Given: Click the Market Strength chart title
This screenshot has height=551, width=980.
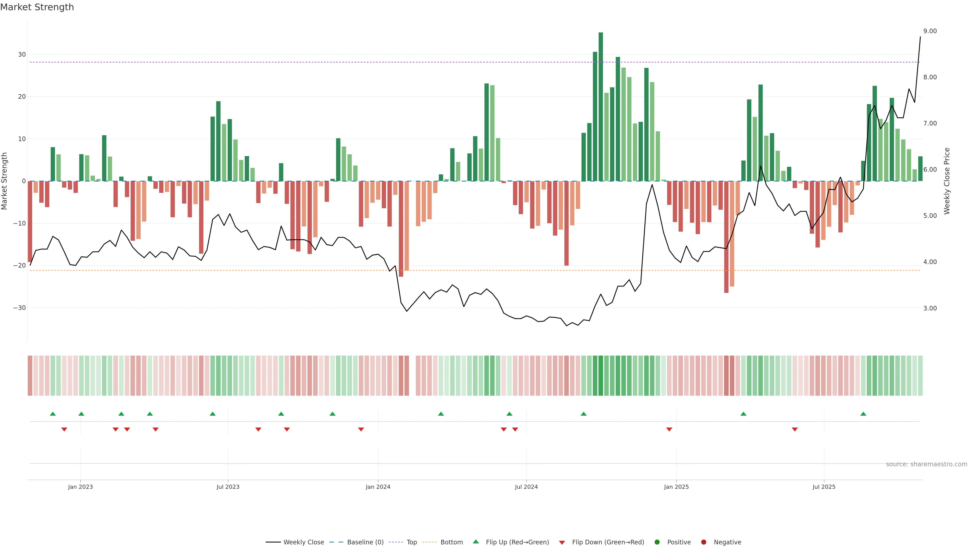Looking at the screenshot, I should (37, 7).
